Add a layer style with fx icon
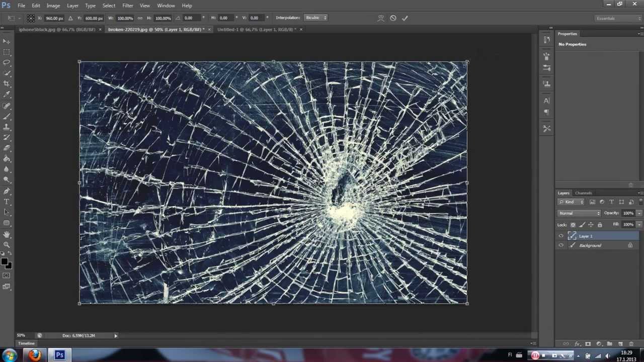The height and width of the screenshot is (362, 644). point(577,344)
